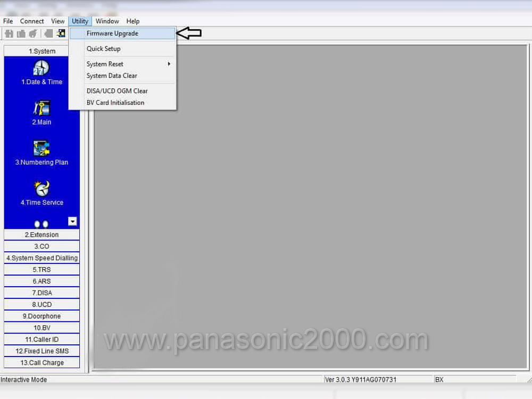Image resolution: width=532 pixels, height=399 pixels.
Task: Open the Date & Time clock icon
Action: (41, 68)
